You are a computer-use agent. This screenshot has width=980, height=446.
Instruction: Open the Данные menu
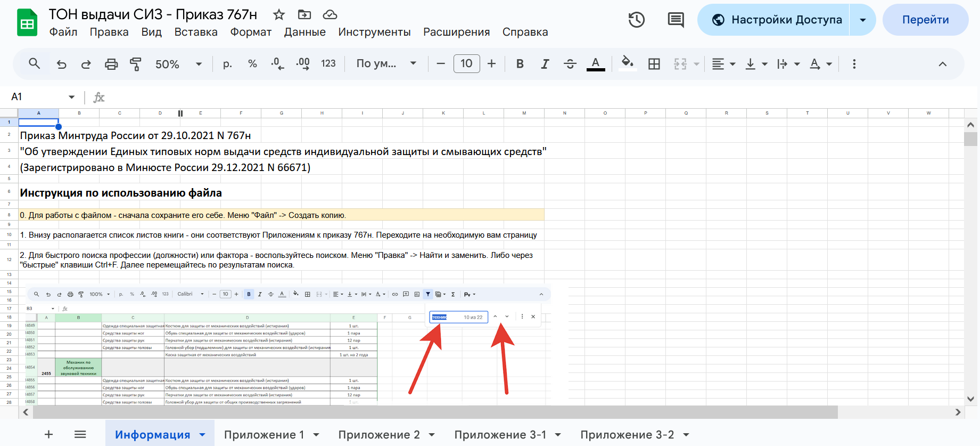coord(304,32)
